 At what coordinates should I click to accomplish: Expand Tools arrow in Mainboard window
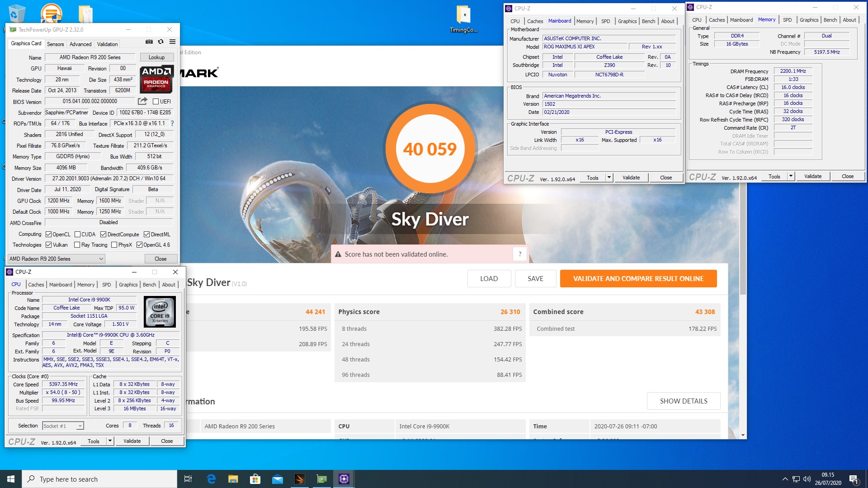click(609, 178)
